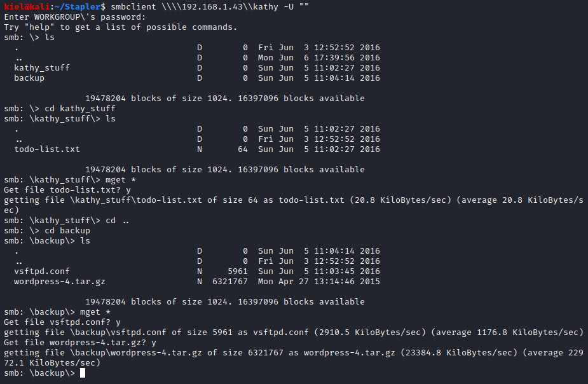Click the "cd .." command text

pos(117,221)
